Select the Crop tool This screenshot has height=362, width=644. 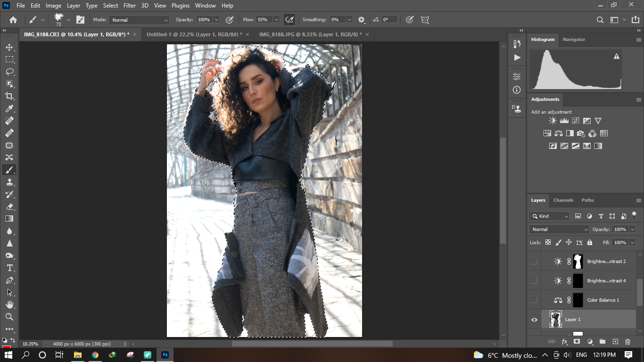9,96
